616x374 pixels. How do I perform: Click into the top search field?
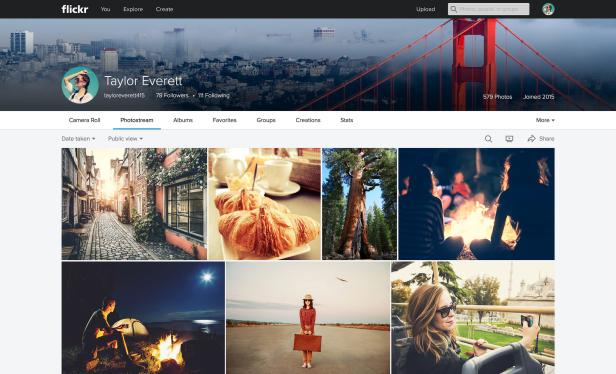[x=488, y=9]
